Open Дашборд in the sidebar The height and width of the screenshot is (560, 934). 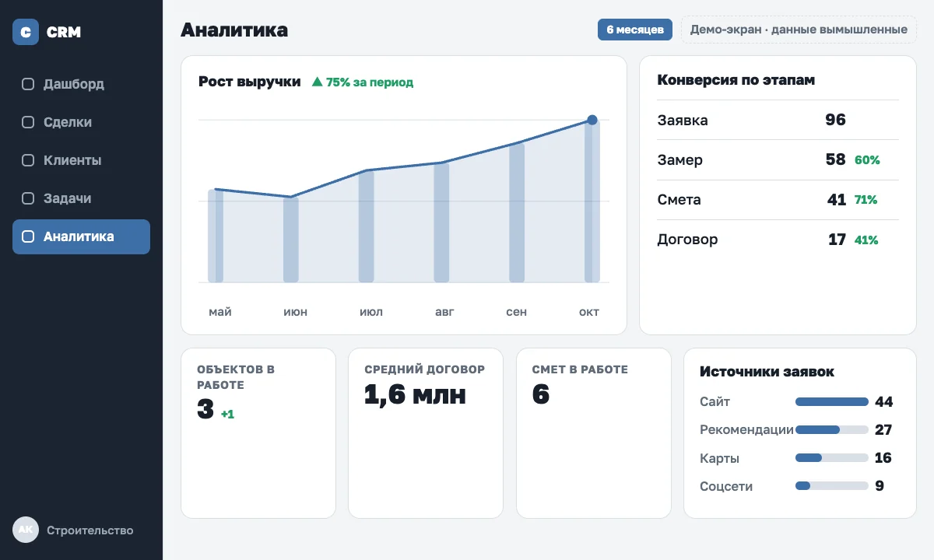pos(81,84)
